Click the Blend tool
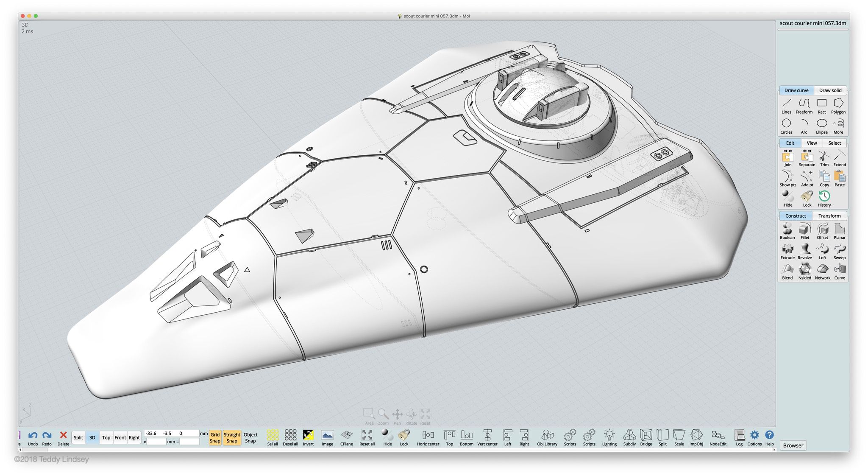Screen dimensions: 868x476 click(787, 272)
